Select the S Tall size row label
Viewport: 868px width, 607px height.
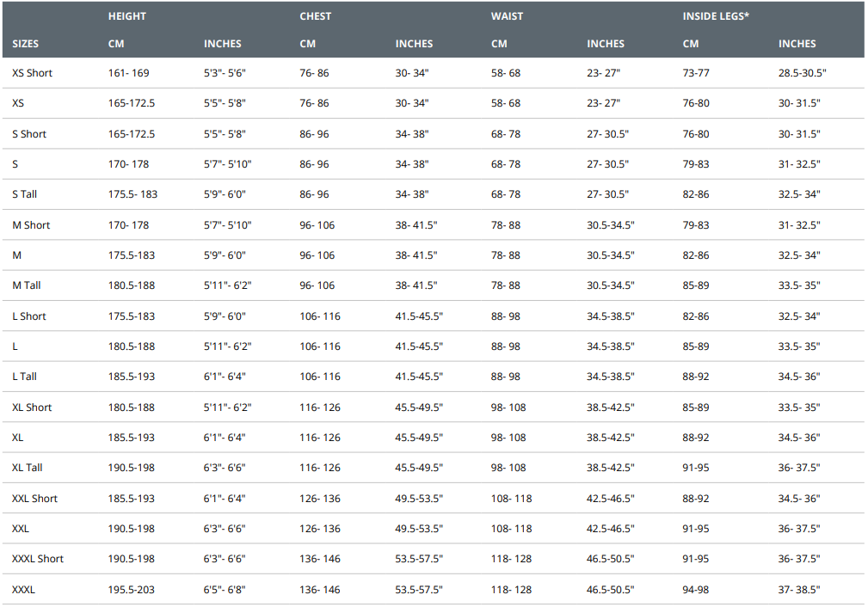24,194
